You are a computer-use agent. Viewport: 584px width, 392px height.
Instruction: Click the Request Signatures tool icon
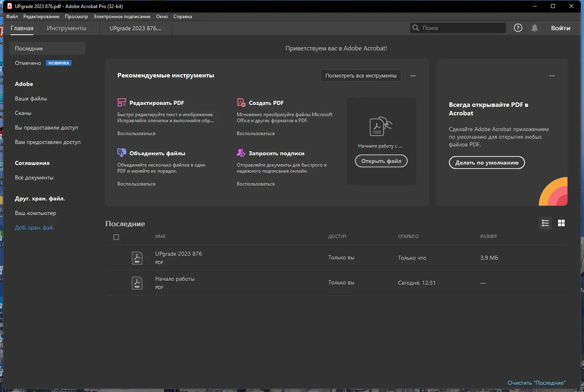click(x=241, y=153)
